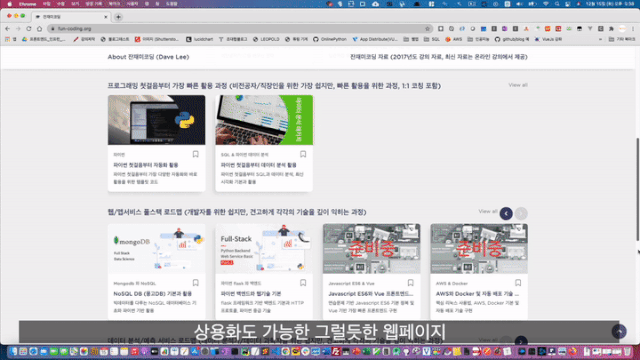Show next courses with the gray right arrow

pos(521,213)
